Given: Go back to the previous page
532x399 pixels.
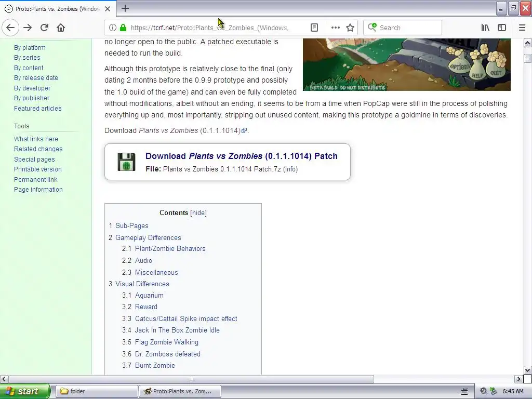Looking at the screenshot, I should [10, 28].
